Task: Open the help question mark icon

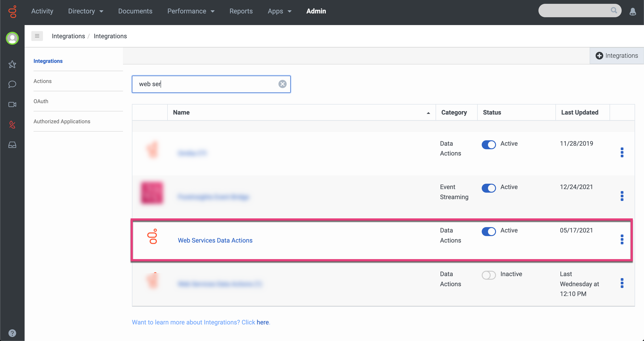Action: coord(12,333)
